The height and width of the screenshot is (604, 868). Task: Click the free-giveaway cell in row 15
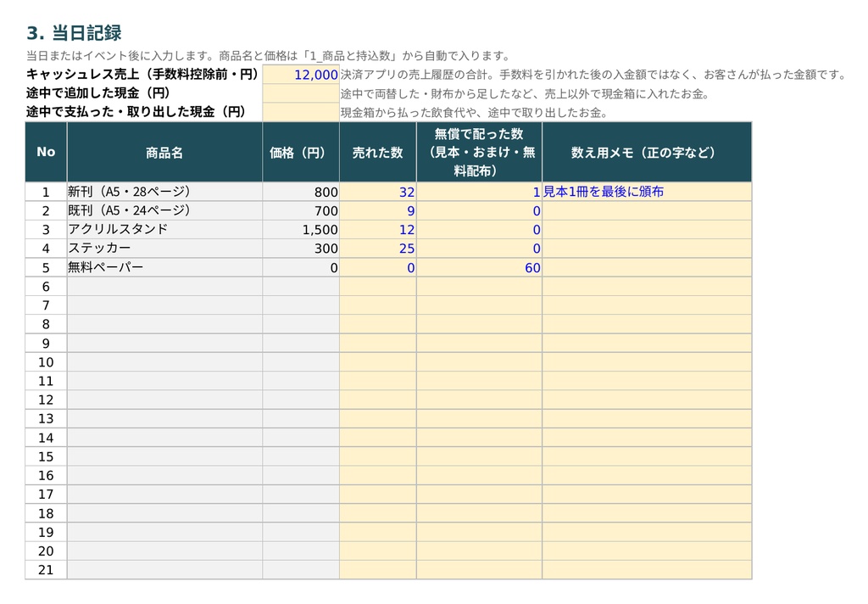[x=479, y=456]
